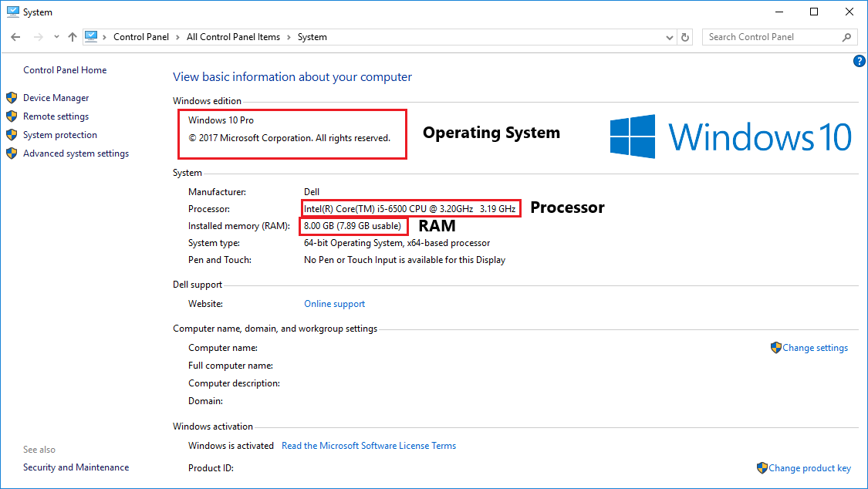868x489 pixels.
Task: Maximize the System window
Action: 814,12
